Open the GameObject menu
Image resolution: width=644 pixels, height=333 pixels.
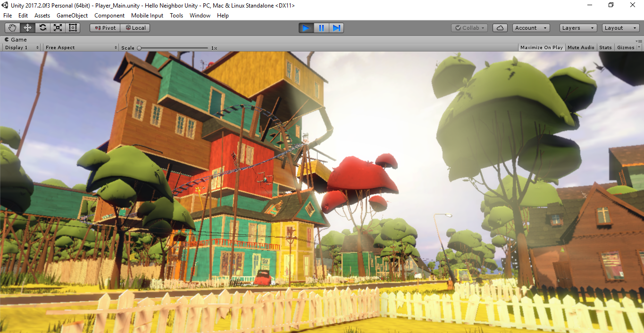[x=72, y=16]
